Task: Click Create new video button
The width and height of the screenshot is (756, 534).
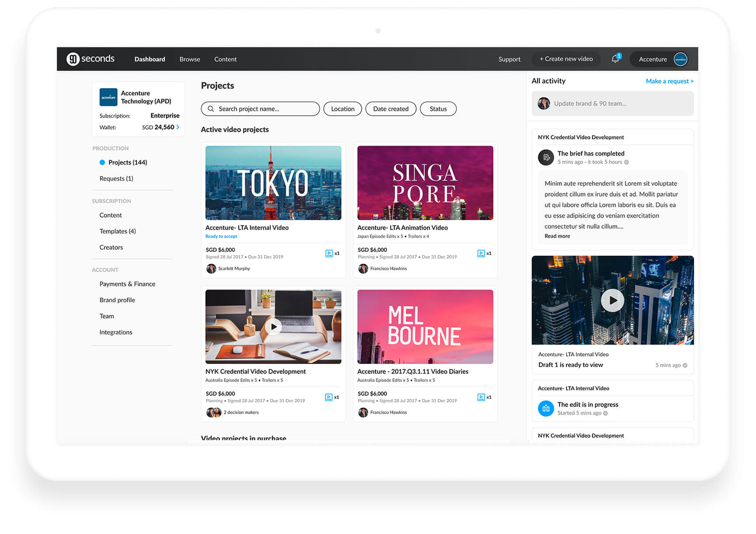Action: point(566,59)
